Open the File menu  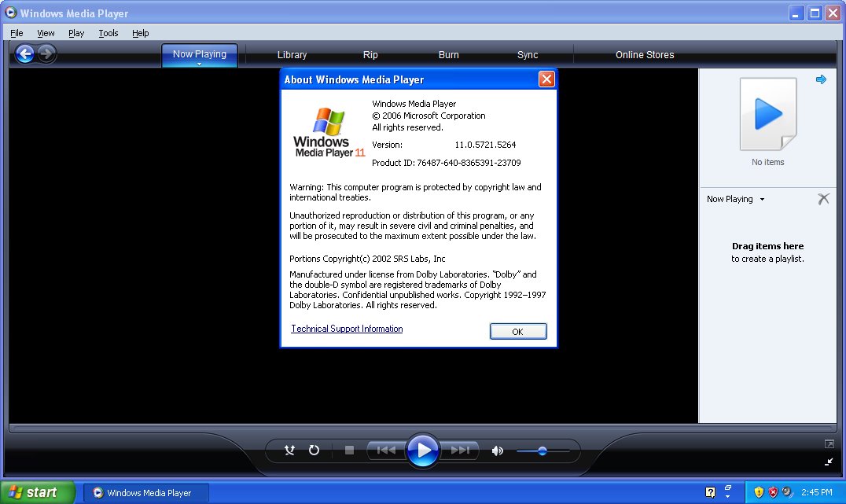(x=17, y=33)
